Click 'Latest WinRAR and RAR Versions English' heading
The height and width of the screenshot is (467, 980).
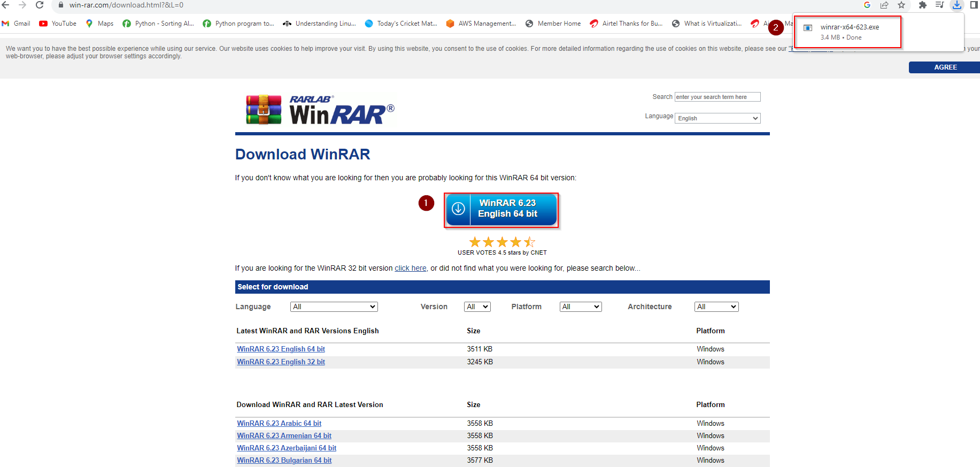307,331
